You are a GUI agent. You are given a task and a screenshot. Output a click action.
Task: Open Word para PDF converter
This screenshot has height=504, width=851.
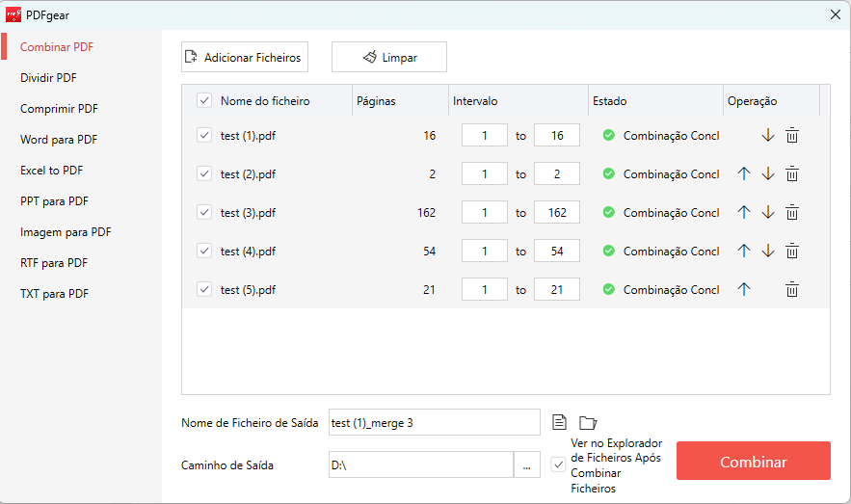click(59, 140)
